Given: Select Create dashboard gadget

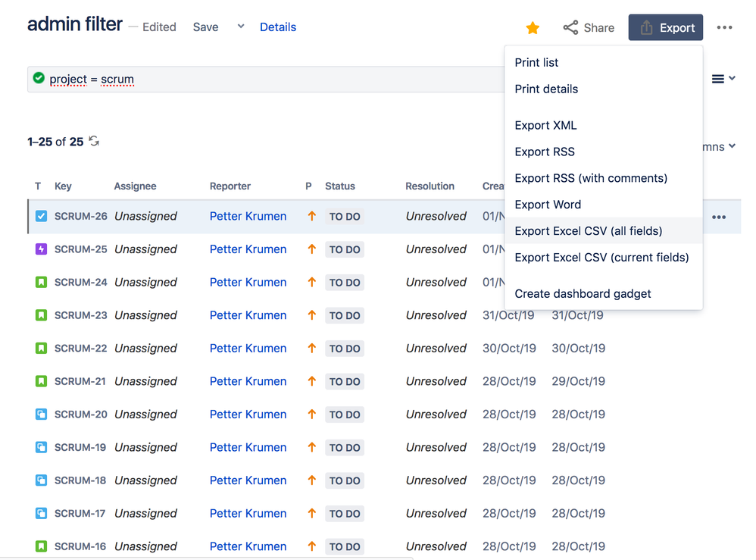Looking at the screenshot, I should [x=583, y=293].
